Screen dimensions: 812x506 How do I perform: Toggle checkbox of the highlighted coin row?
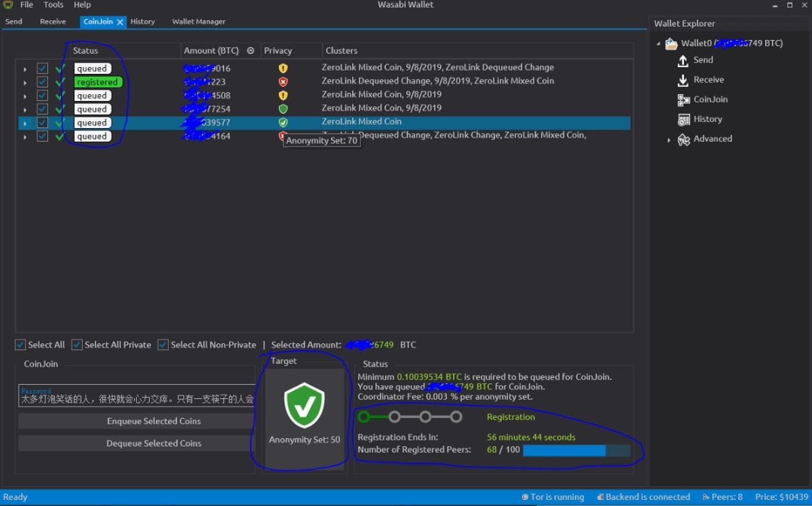point(42,122)
